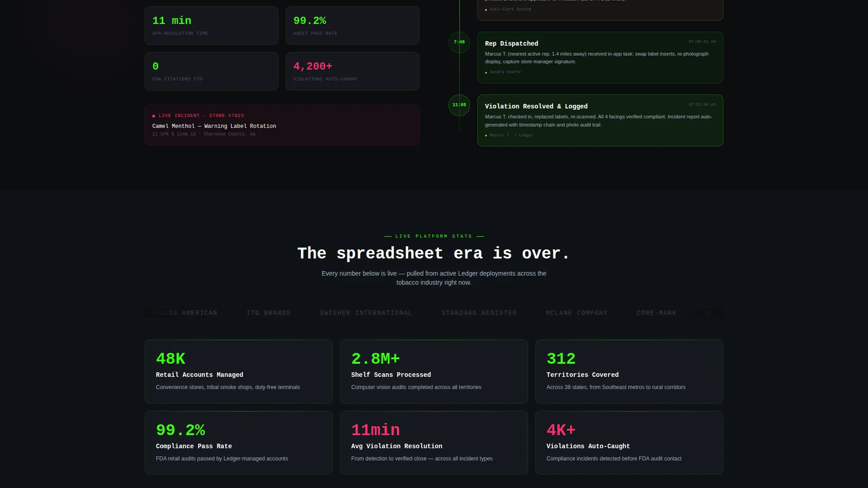This screenshot has height=488, width=868.
Task: Click the spreadsheet era is over heading
Action: pyautogui.click(x=434, y=253)
